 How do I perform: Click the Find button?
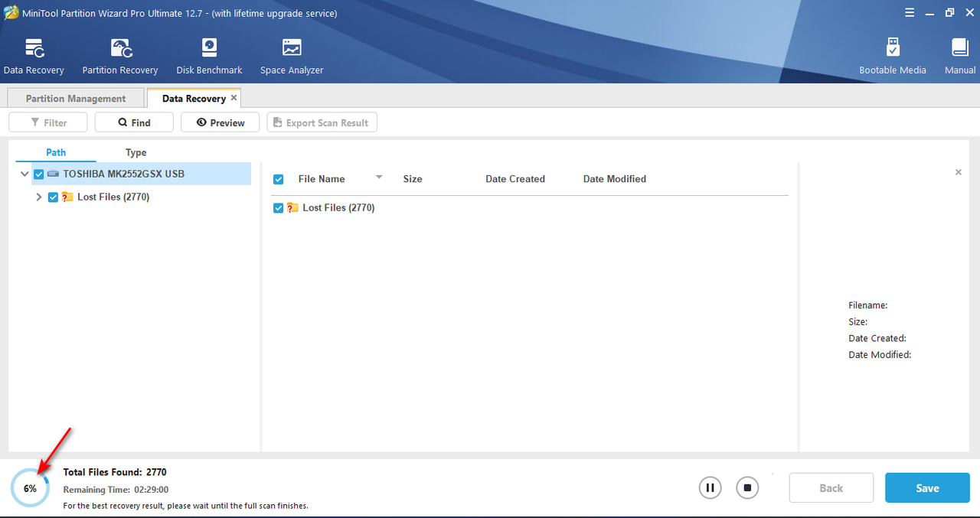(134, 122)
